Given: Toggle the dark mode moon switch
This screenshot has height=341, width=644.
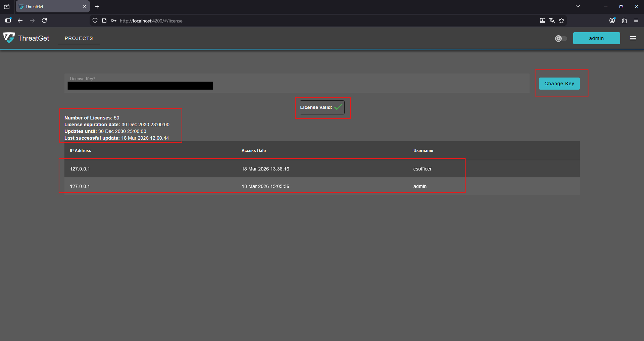Looking at the screenshot, I should pos(560,38).
